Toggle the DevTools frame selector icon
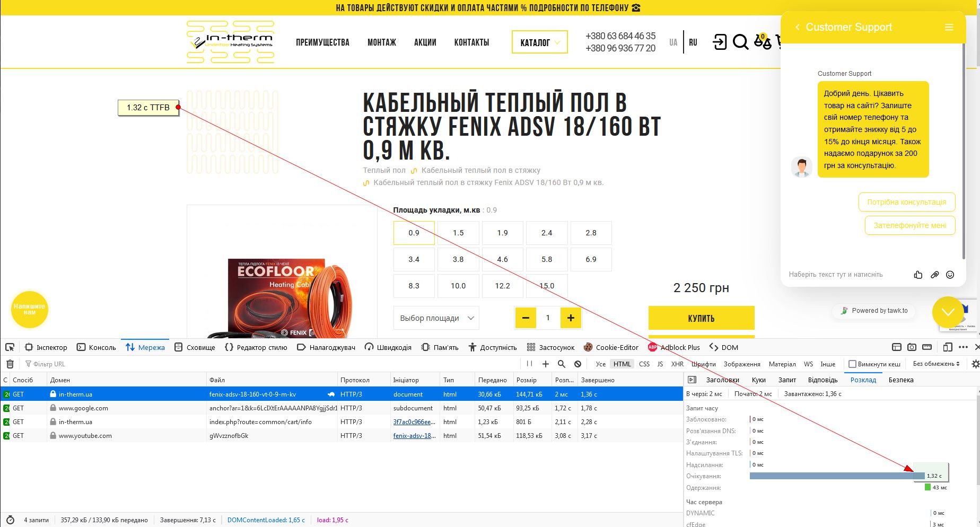This screenshot has height=527, width=980. click(897, 347)
